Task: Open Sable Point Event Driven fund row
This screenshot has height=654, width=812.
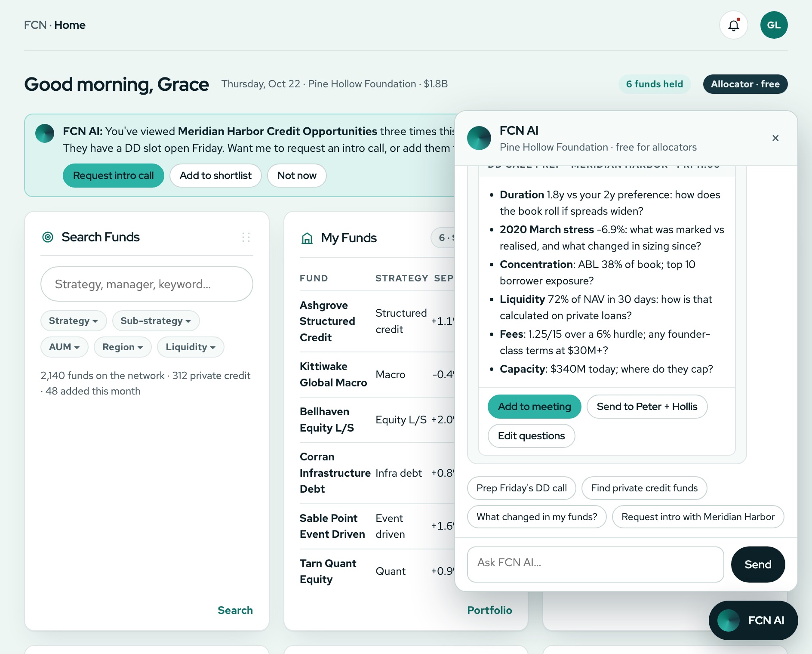Action: (377, 527)
